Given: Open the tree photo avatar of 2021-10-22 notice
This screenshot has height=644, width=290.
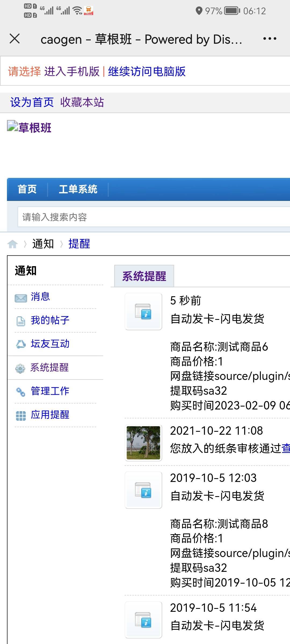Looking at the screenshot, I should click(143, 443).
